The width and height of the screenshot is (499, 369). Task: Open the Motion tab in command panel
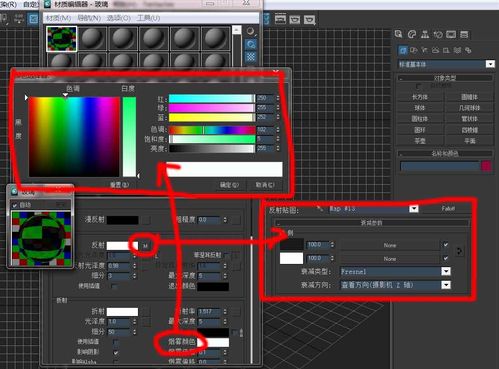pos(438,34)
